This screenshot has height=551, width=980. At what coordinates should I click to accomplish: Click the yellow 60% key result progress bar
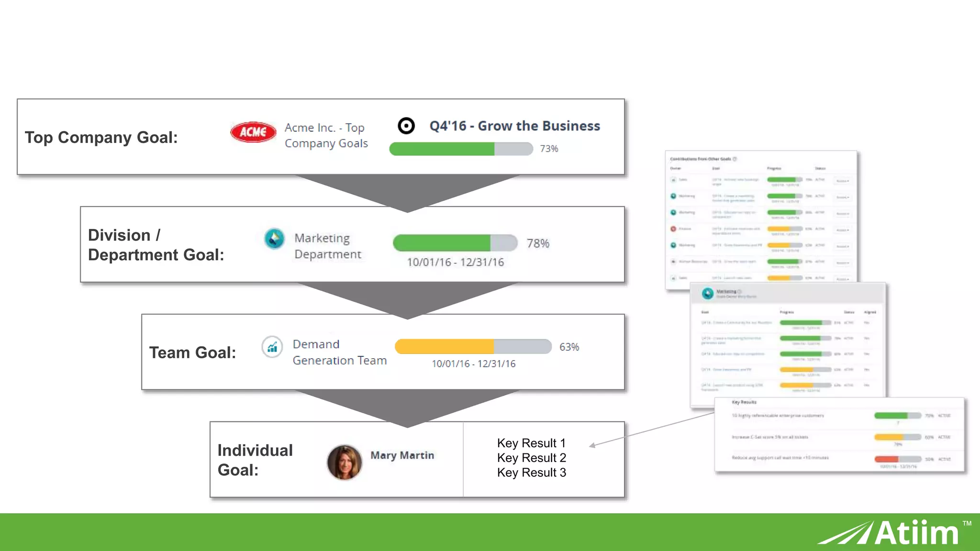point(898,437)
